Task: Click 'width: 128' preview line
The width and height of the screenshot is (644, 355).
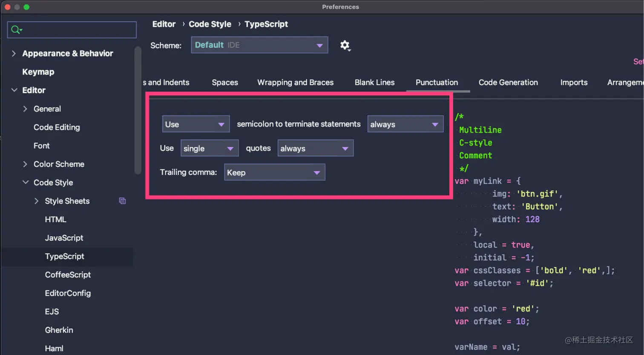Action: 516,219
